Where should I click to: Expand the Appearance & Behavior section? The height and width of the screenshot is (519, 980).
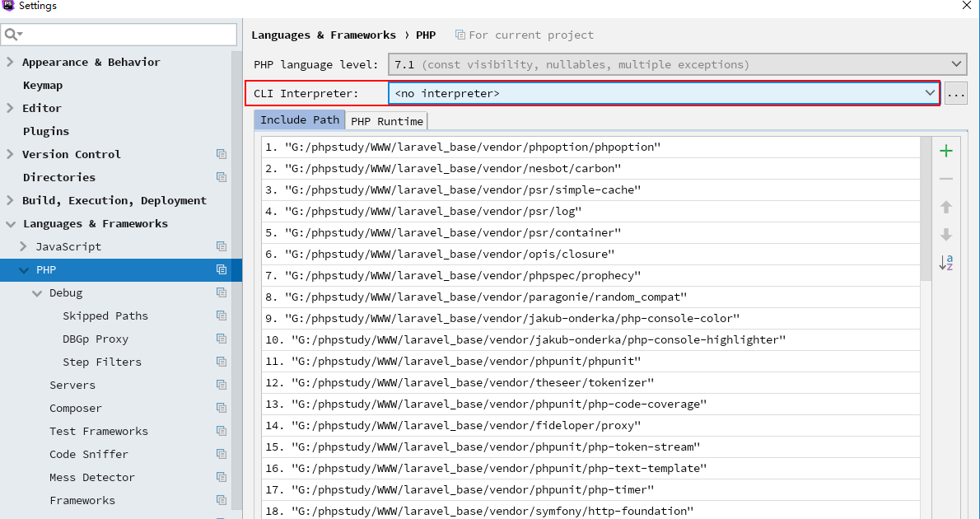coord(10,62)
